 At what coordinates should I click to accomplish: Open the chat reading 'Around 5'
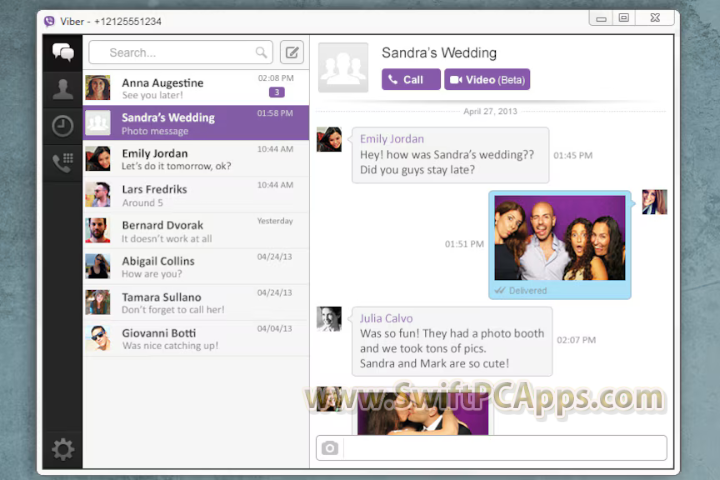point(196,195)
